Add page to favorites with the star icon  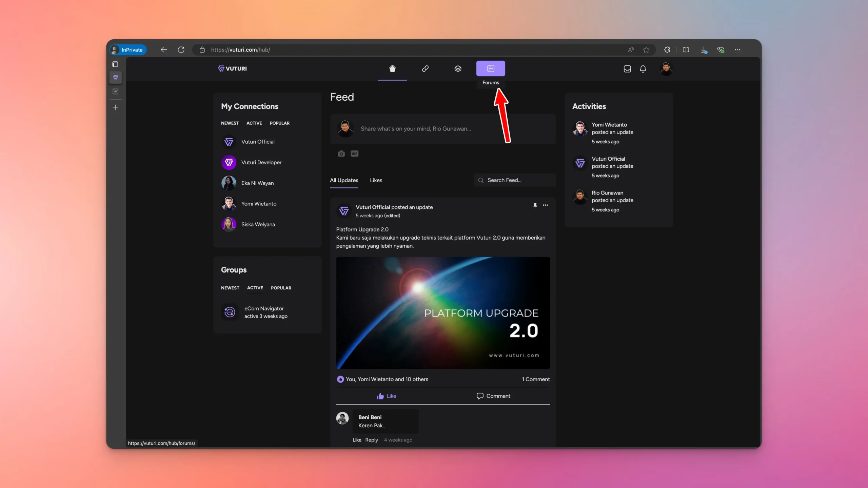[x=646, y=50]
